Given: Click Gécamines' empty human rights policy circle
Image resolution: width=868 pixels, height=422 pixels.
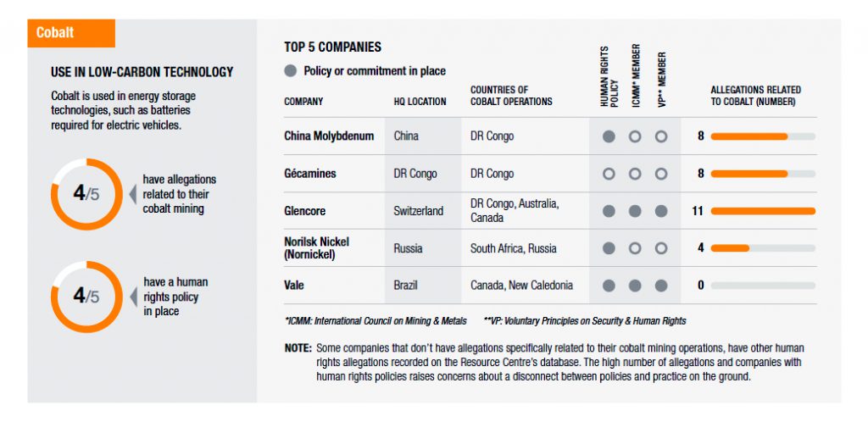Looking at the screenshot, I should click(x=609, y=174).
